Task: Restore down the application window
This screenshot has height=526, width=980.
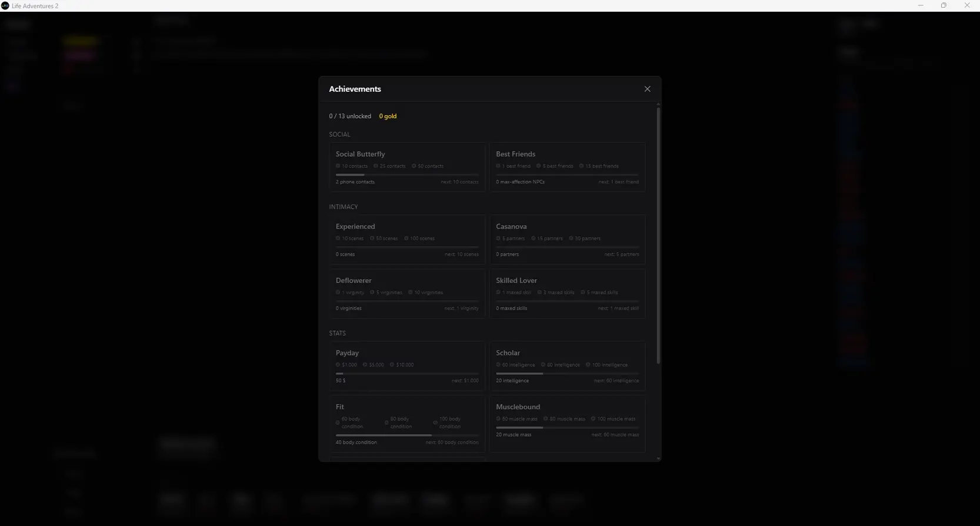Action: (x=944, y=5)
